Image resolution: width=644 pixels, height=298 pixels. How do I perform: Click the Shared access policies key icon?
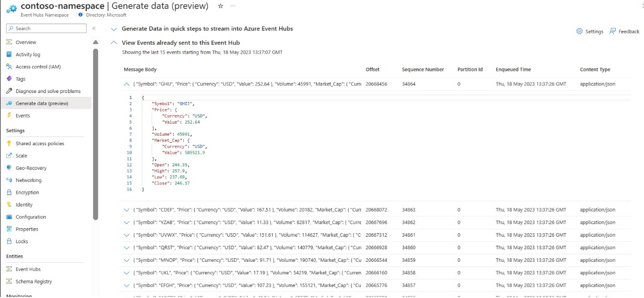[x=9, y=143]
